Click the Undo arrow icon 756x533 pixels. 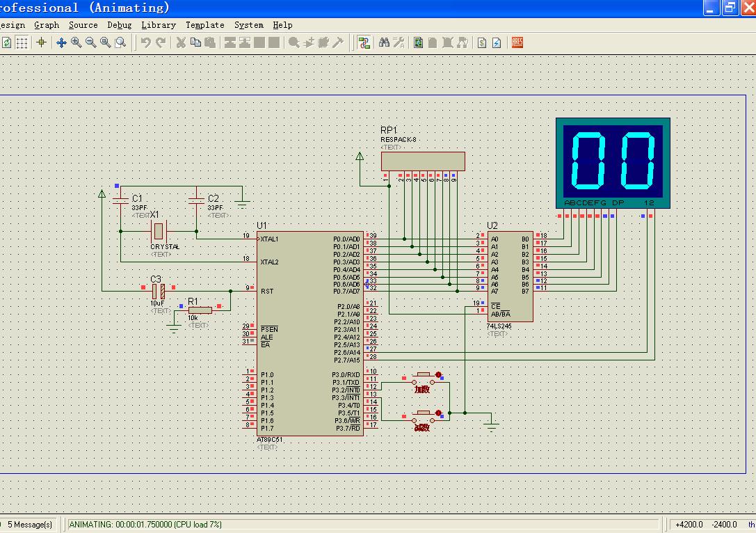[145, 42]
